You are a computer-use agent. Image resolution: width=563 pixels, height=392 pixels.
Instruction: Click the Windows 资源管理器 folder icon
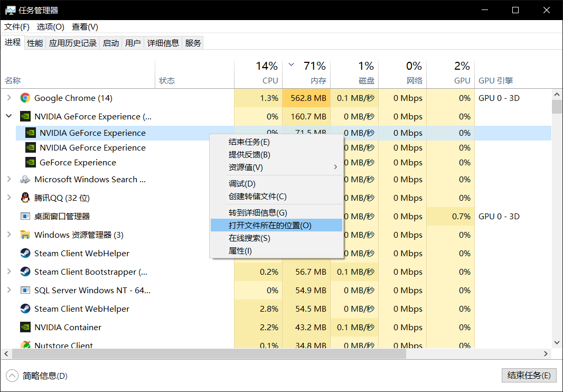pyautogui.click(x=25, y=235)
